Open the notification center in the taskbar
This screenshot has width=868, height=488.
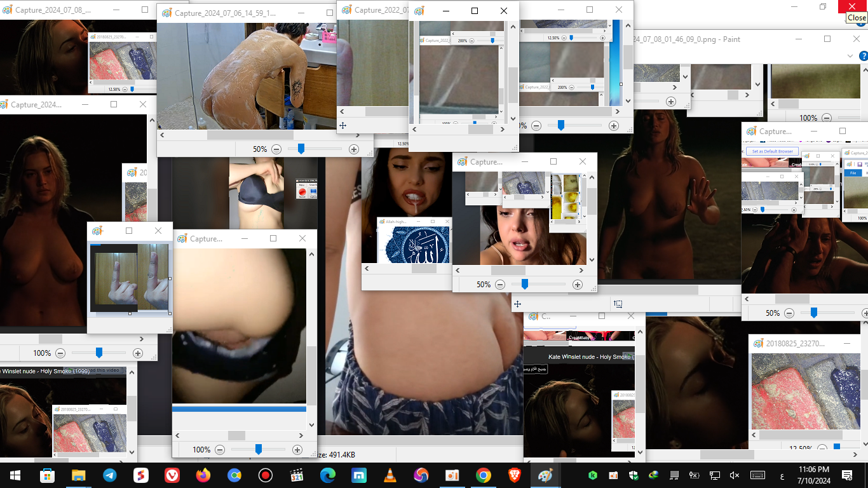[847, 475]
